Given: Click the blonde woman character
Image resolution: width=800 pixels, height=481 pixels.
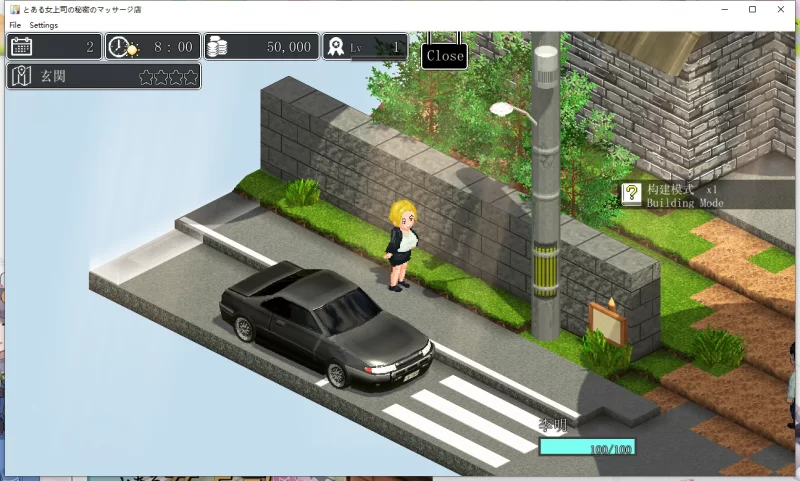Looking at the screenshot, I should (x=401, y=245).
